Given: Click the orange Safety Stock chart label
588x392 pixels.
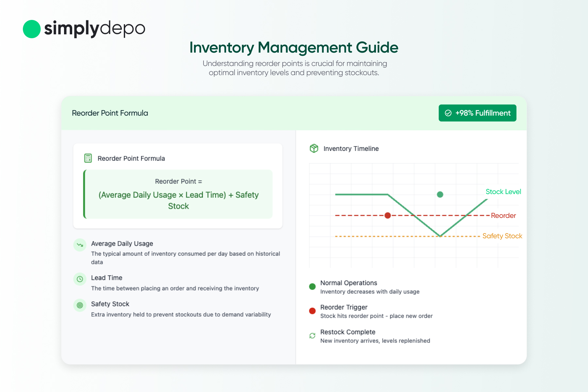Looking at the screenshot, I should (x=502, y=236).
